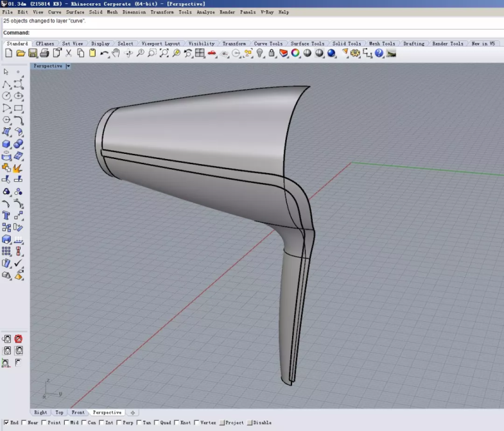Viewport: 504px width, 431px height.
Task: Switch to the Top viewport tab
Action: coord(59,412)
